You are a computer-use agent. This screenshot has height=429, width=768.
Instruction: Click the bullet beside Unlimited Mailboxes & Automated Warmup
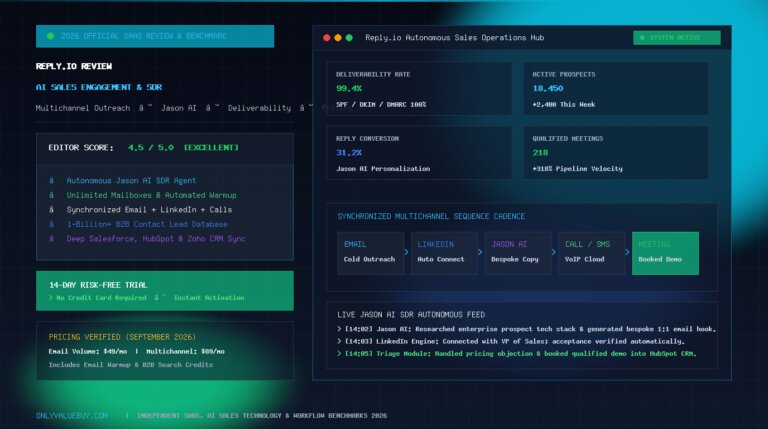click(x=51, y=195)
